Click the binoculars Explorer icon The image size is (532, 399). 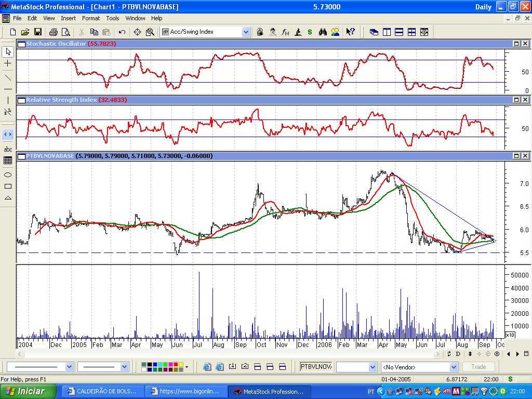(323, 32)
